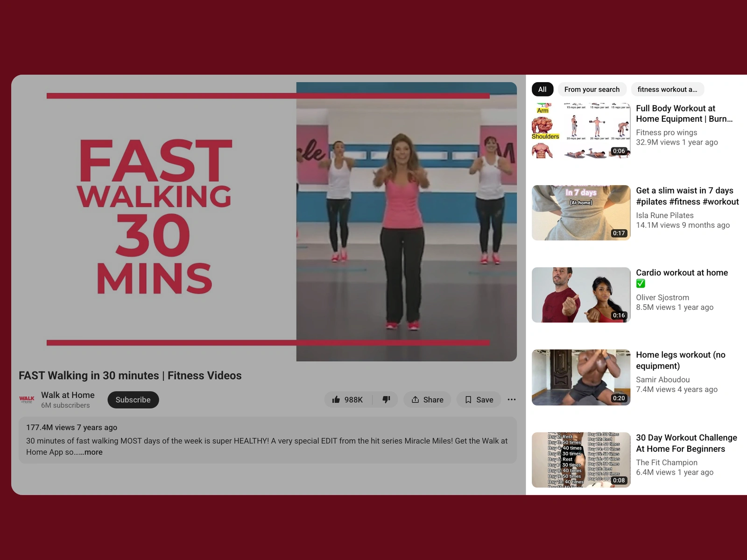
Task: Subscribe to Walk at Home channel
Action: [x=133, y=399]
